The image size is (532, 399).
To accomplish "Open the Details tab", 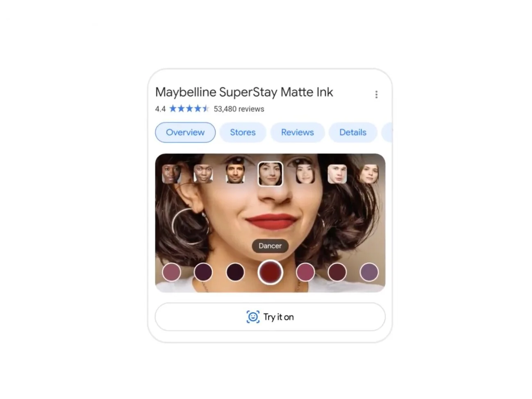I will (x=353, y=132).
